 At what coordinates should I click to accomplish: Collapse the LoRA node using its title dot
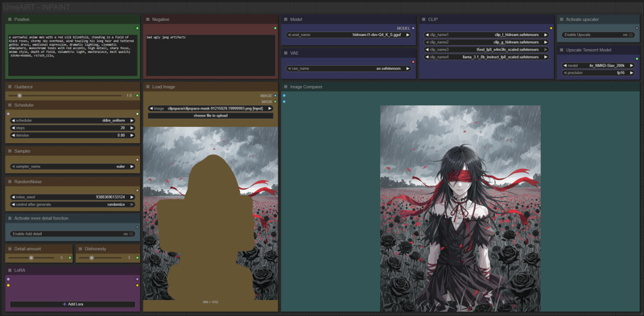coord(10,270)
